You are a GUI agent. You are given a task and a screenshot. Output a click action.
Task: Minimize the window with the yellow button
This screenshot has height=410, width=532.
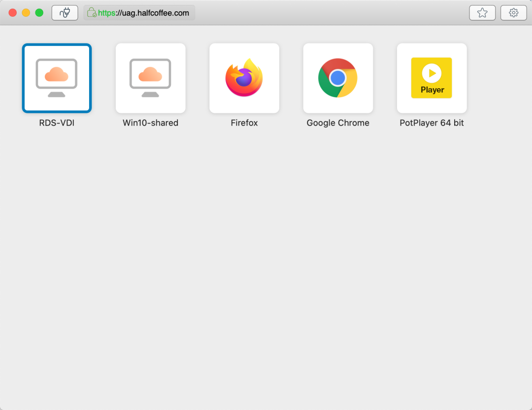26,13
